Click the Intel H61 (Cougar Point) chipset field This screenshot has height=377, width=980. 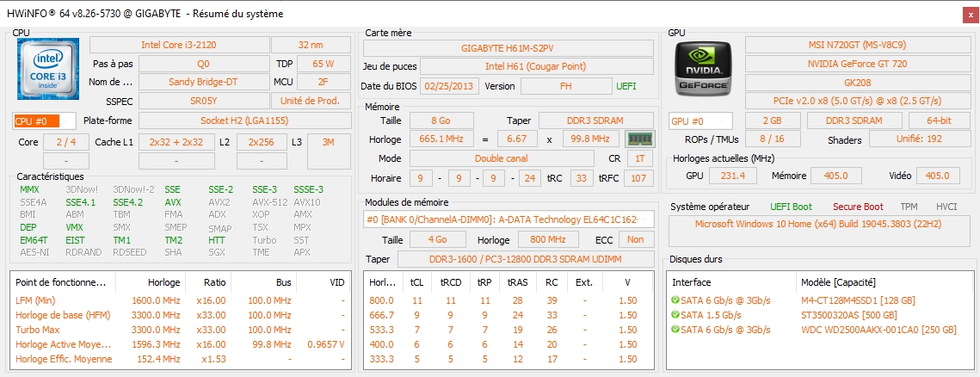point(536,66)
